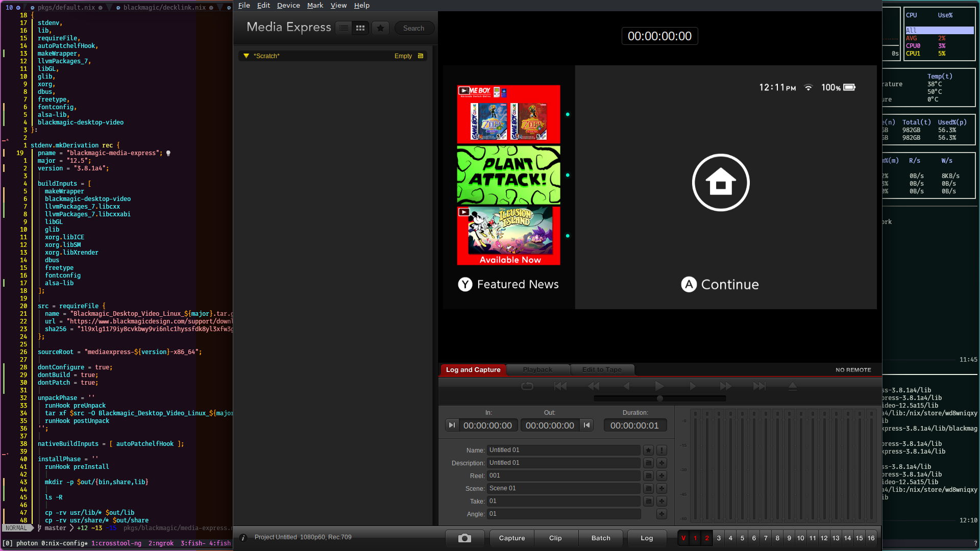Click the mark Out point button
The height and width of the screenshot is (551, 980).
[586, 425]
